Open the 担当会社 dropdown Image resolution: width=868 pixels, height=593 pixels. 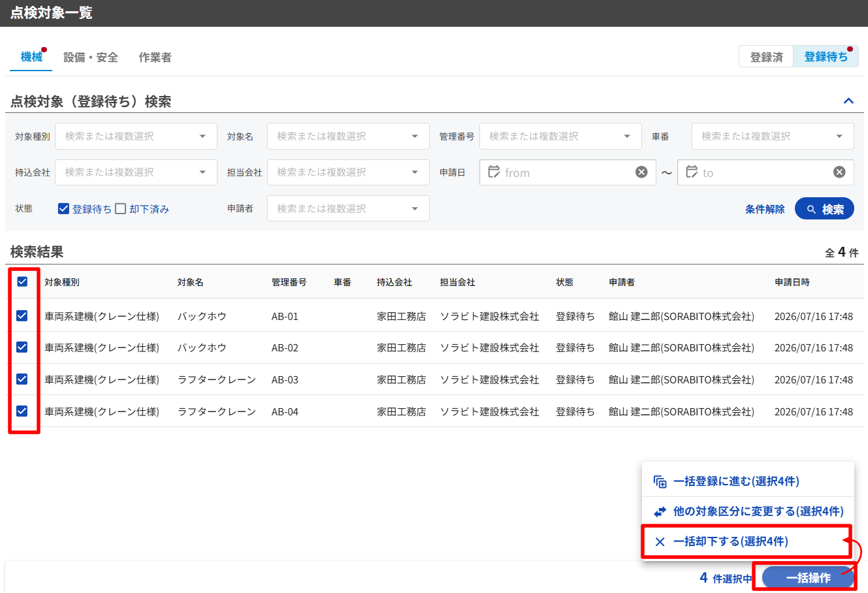coord(348,172)
